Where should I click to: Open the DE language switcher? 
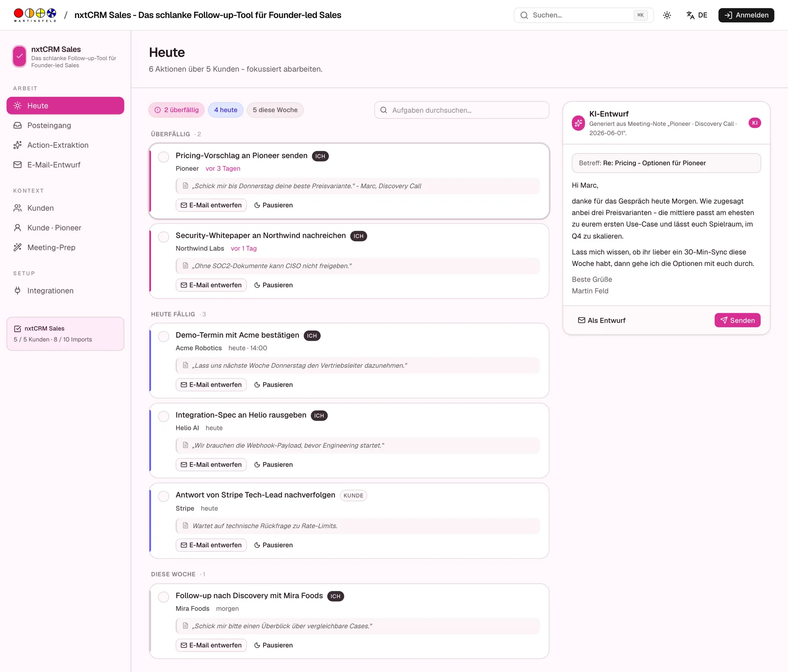click(697, 15)
